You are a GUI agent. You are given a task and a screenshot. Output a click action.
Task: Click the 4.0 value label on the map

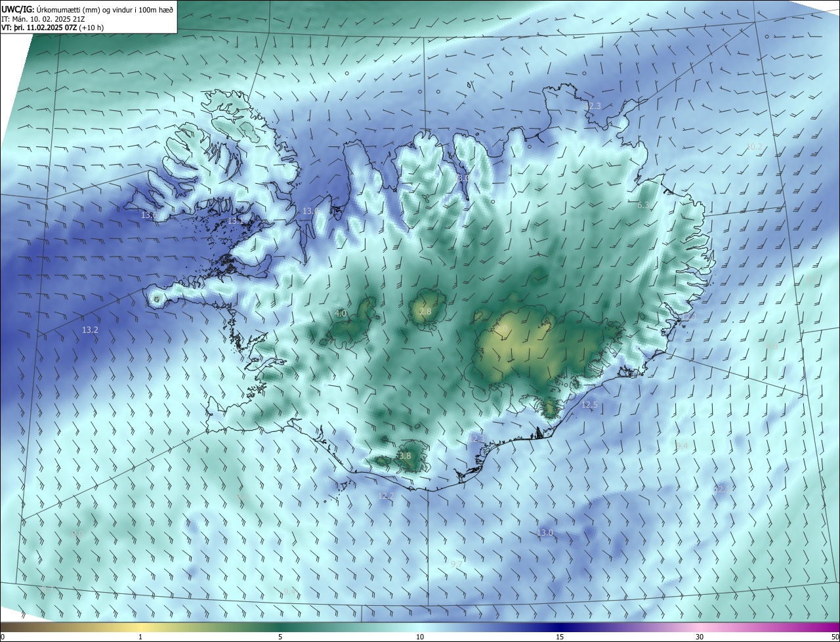[341, 313]
